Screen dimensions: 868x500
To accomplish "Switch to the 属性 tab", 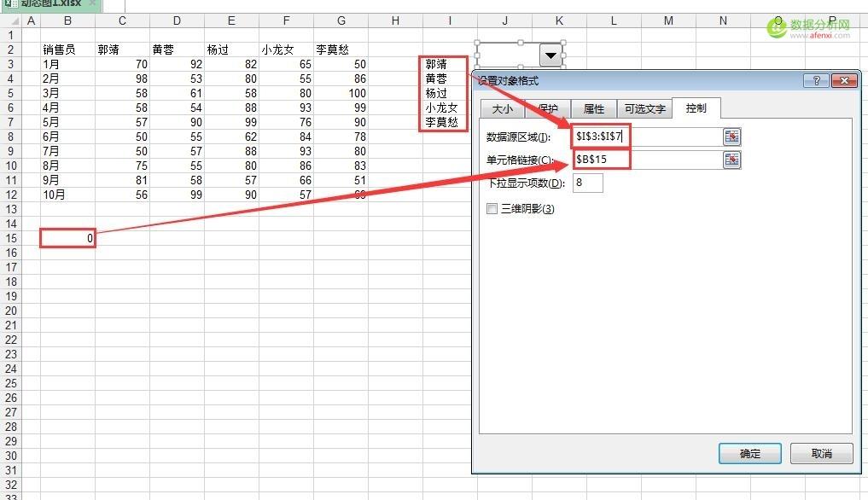I will point(593,109).
